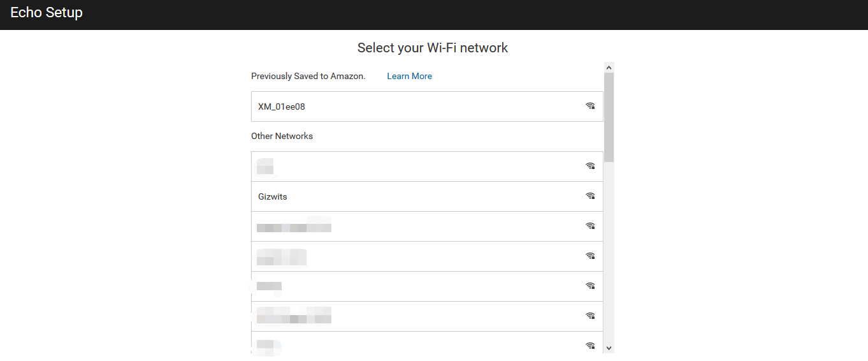This screenshot has height=361, width=868.
Task: Select the saved XM_01ee08 network name
Action: pyautogui.click(x=282, y=107)
